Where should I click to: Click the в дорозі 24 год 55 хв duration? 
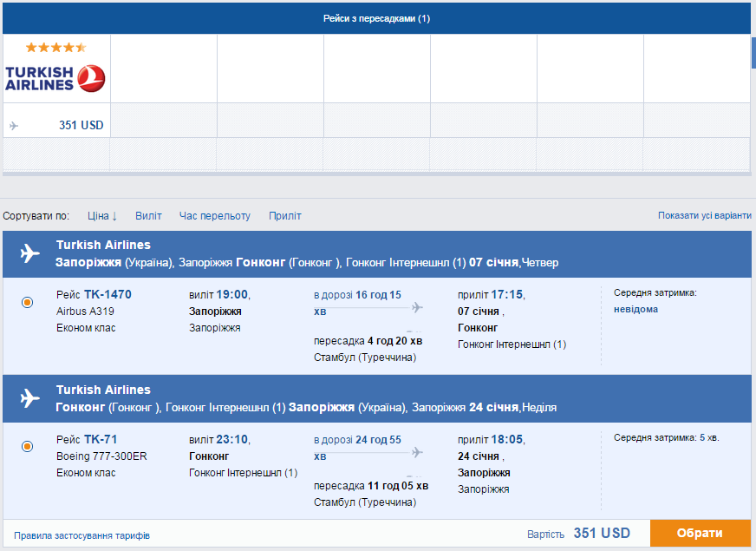click(x=357, y=447)
